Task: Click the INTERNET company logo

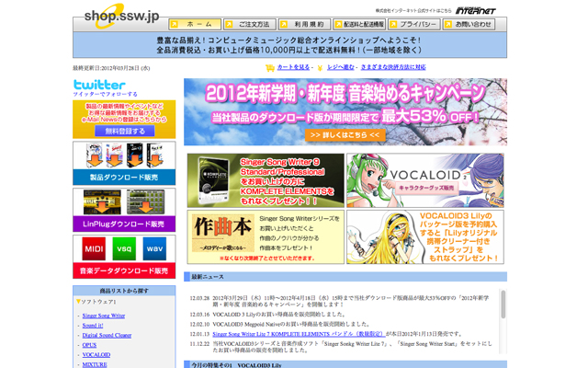Action: (x=476, y=11)
